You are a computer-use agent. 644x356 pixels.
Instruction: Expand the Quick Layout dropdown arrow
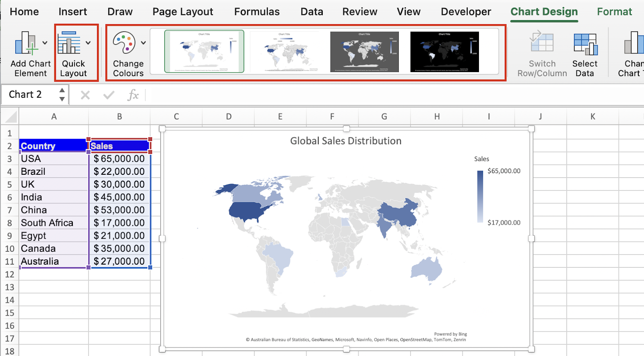click(x=88, y=43)
